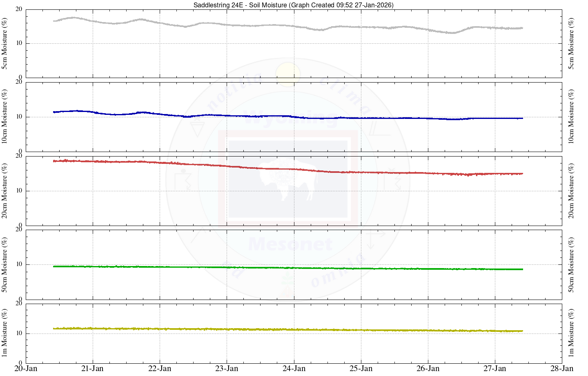Click the "Wyoming" watermark text
This screenshot has width=588, height=376.
tap(290, 119)
